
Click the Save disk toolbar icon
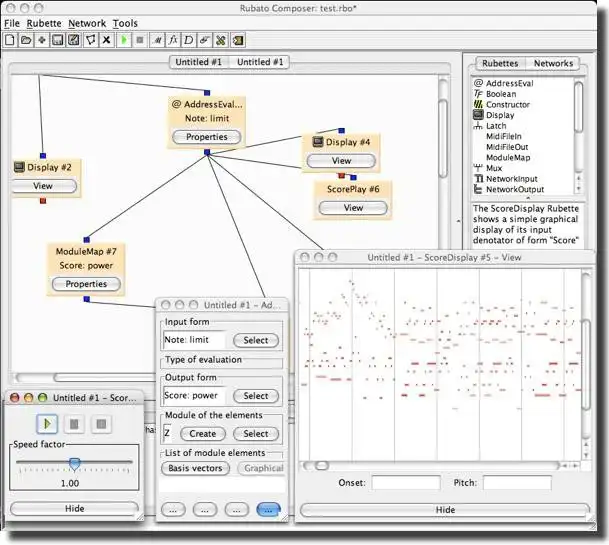[58, 40]
